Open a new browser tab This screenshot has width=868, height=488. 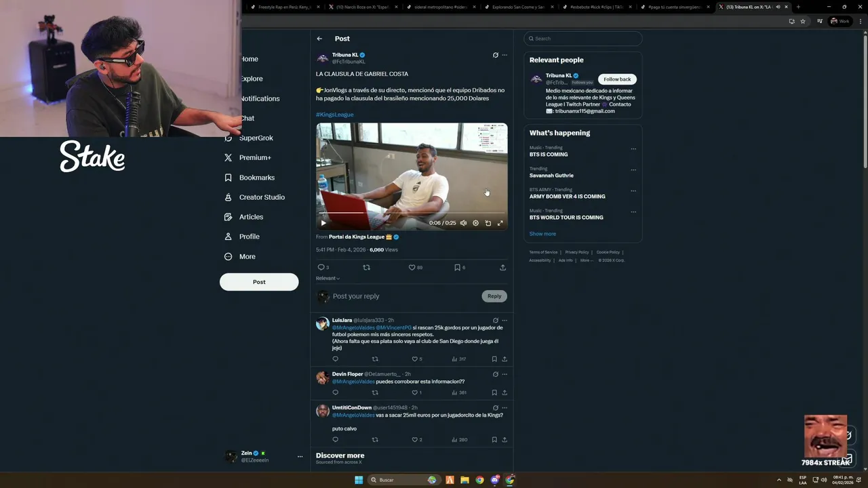(x=798, y=7)
